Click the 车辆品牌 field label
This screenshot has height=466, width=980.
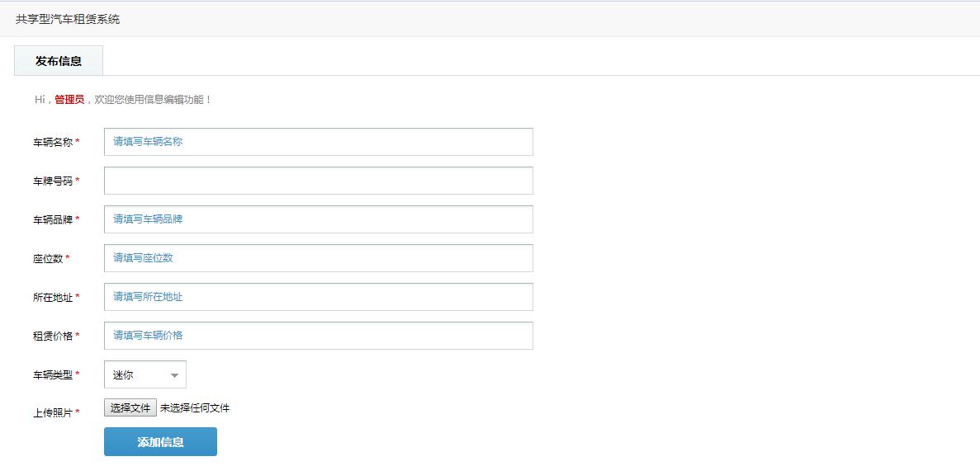click(x=53, y=220)
